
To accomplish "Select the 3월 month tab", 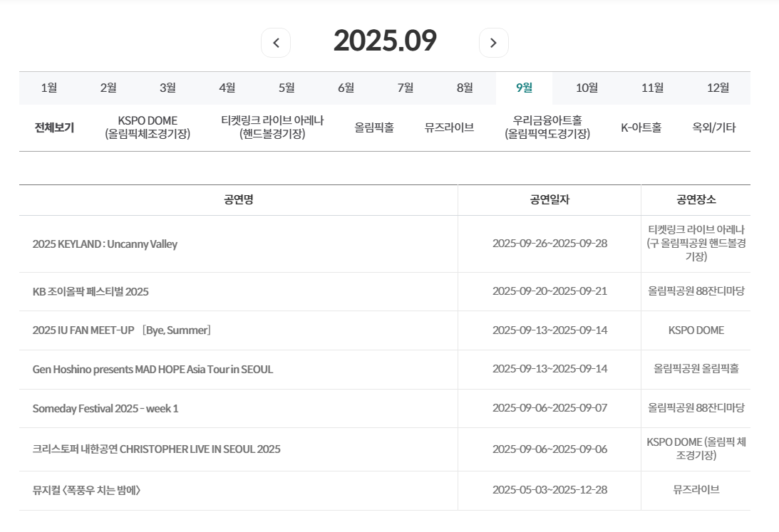I will (x=168, y=88).
